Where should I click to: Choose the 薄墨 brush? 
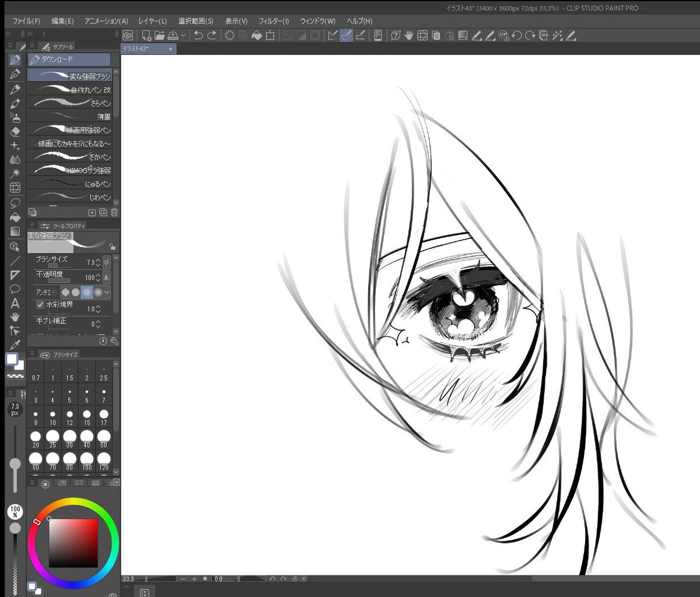click(x=69, y=117)
